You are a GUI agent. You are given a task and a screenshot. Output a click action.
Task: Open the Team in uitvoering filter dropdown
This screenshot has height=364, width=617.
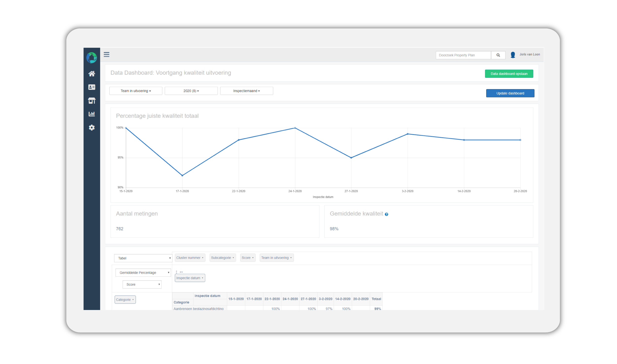[136, 91]
